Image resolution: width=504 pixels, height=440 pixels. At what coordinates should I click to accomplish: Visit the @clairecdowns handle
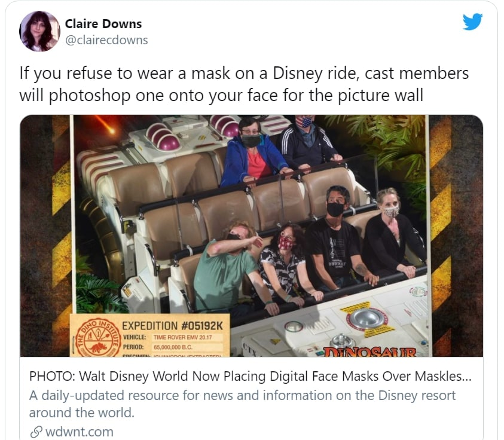(x=106, y=40)
